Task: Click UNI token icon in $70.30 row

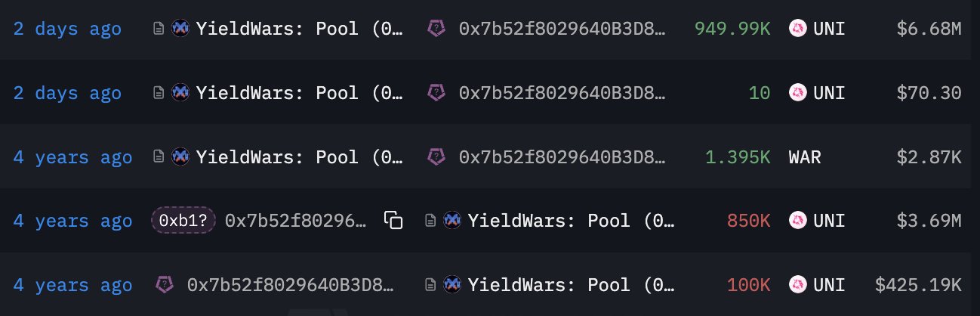Action: click(x=797, y=93)
